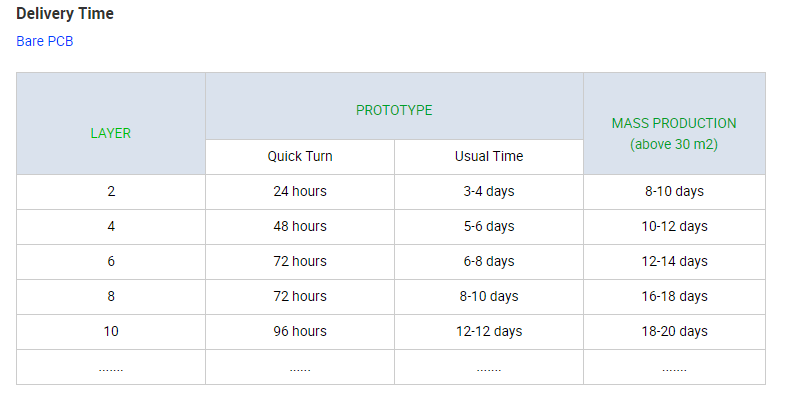Select the 12-14 days cell

[674, 262]
